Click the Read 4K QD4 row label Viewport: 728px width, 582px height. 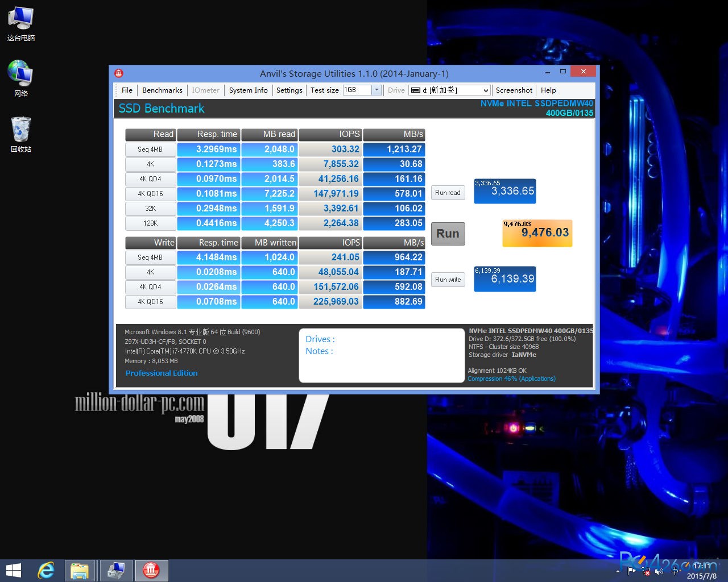(150, 179)
